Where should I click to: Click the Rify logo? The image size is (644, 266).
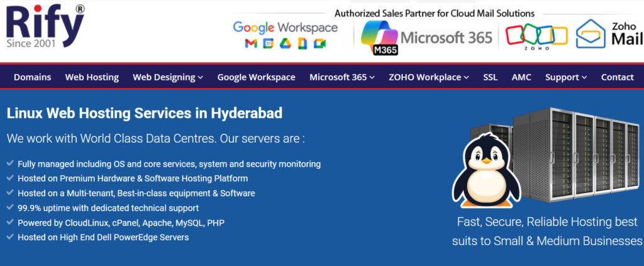point(45,26)
